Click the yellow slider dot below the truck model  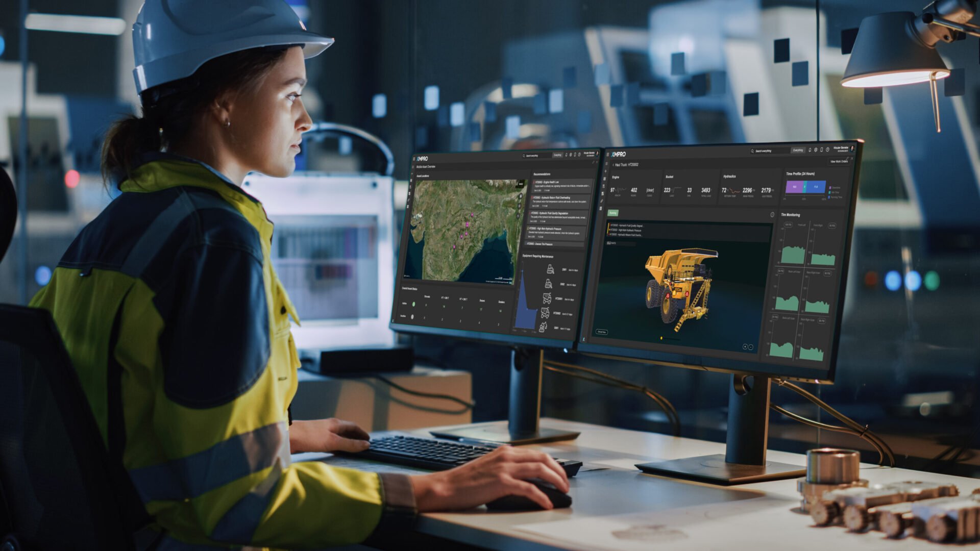tap(661, 338)
